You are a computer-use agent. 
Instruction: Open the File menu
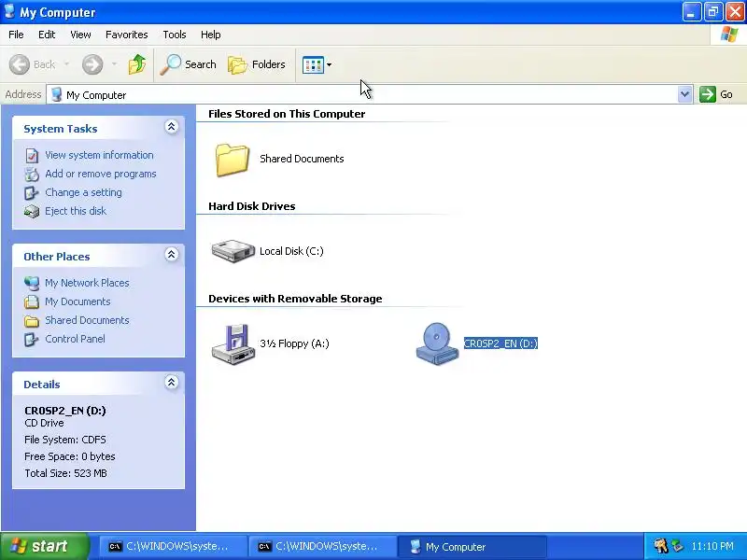pos(16,35)
